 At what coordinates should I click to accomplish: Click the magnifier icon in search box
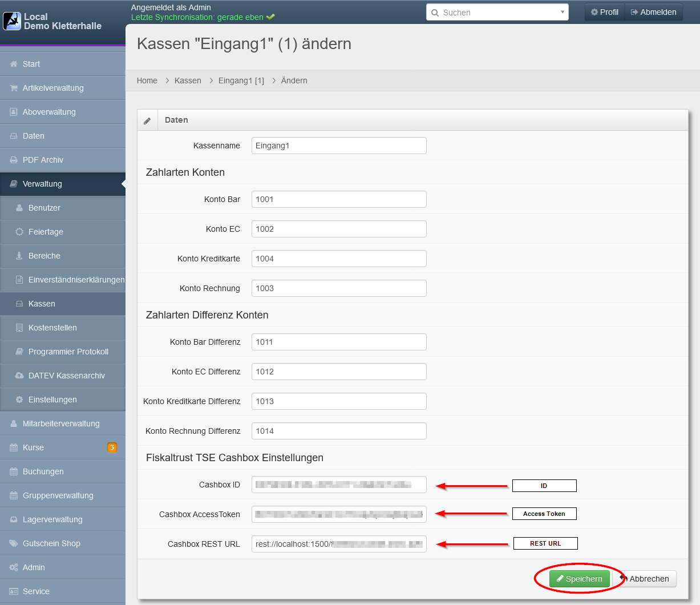[435, 13]
